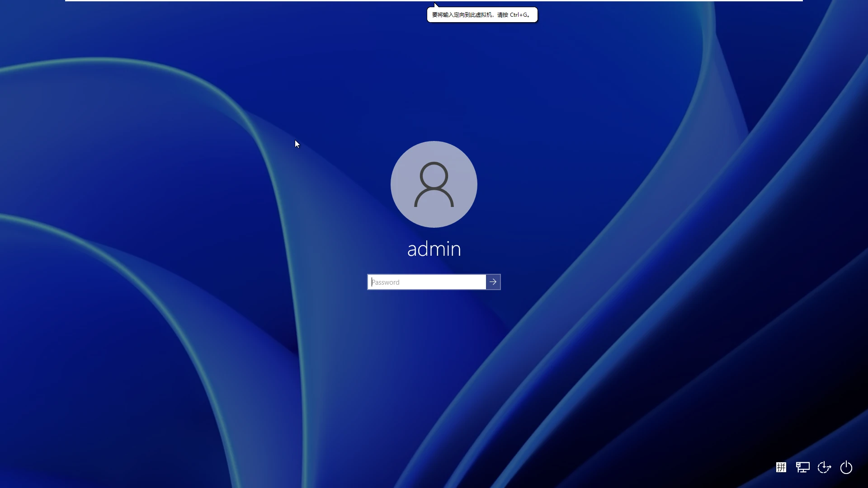The width and height of the screenshot is (868, 488).
Task: Open the Ease of Access icon
Action: click(x=825, y=467)
